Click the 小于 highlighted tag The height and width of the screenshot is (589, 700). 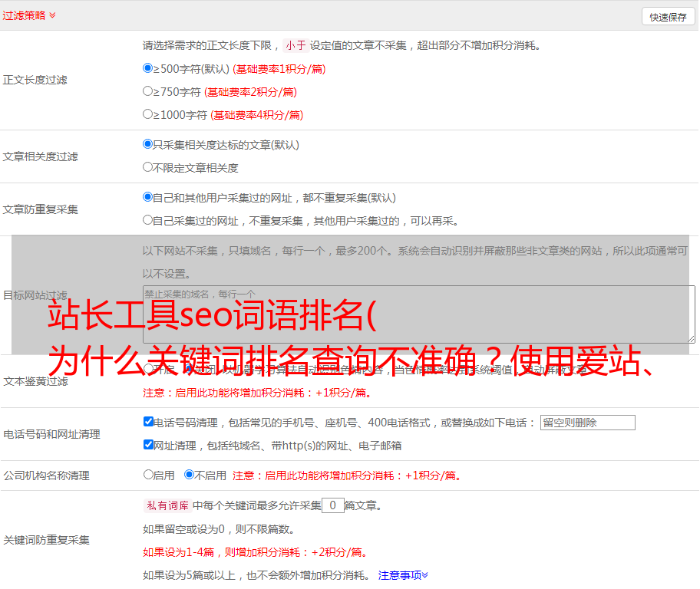pos(296,45)
